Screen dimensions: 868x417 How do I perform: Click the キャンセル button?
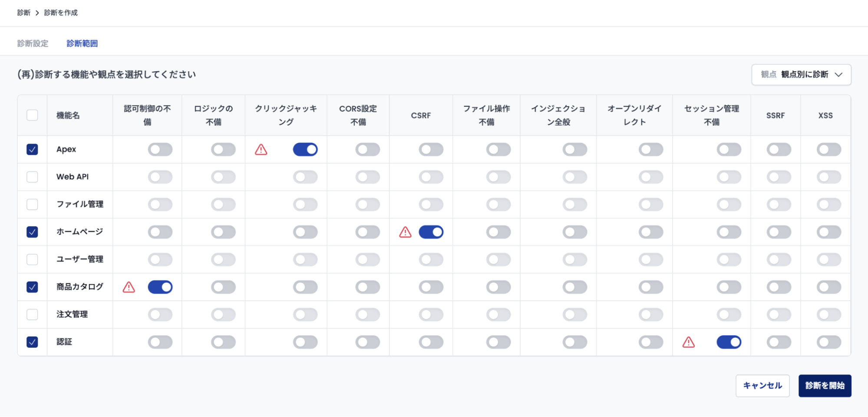click(x=762, y=385)
